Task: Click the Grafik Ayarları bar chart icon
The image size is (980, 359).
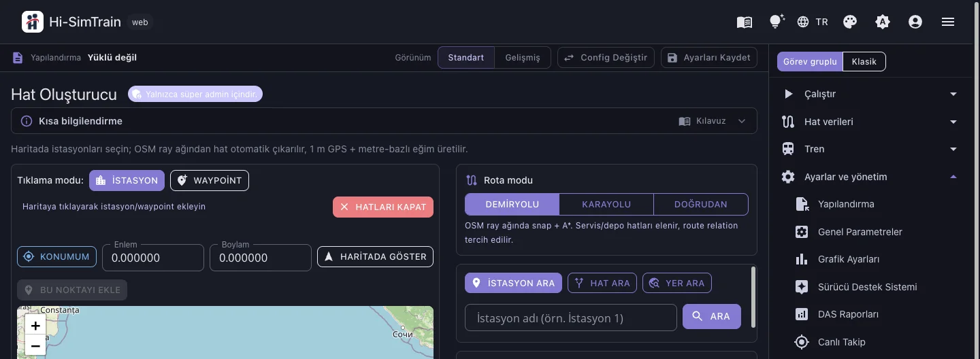Action: click(802, 259)
